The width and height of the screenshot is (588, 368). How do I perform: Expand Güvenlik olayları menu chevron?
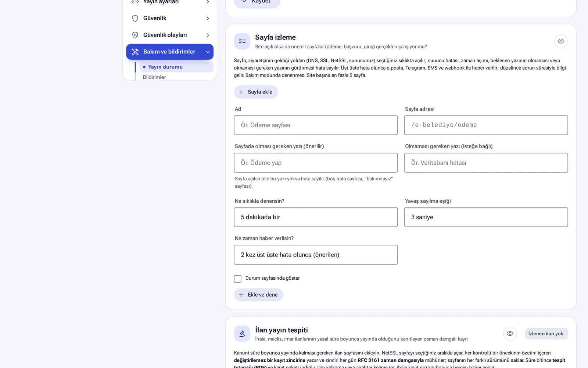tap(208, 35)
